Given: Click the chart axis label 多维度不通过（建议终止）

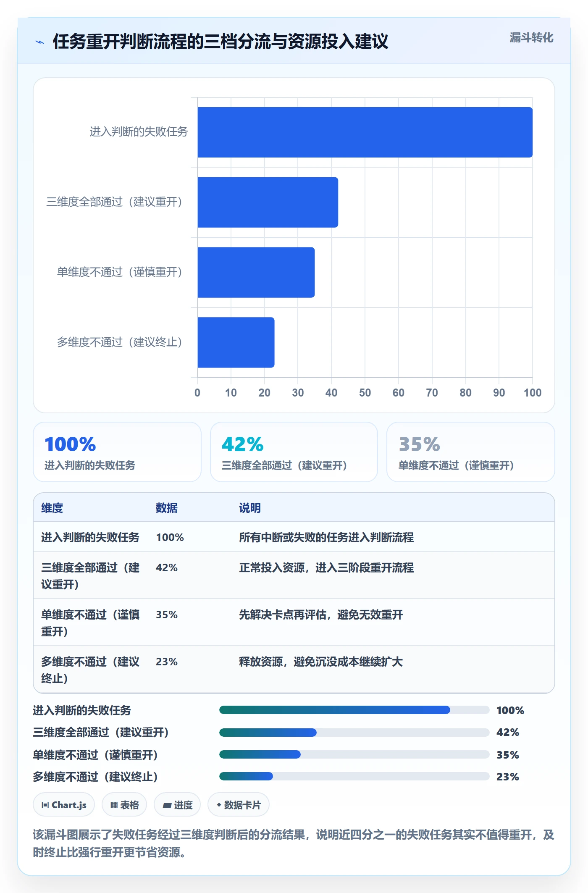Looking at the screenshot, I should click(x=119, y=342).
